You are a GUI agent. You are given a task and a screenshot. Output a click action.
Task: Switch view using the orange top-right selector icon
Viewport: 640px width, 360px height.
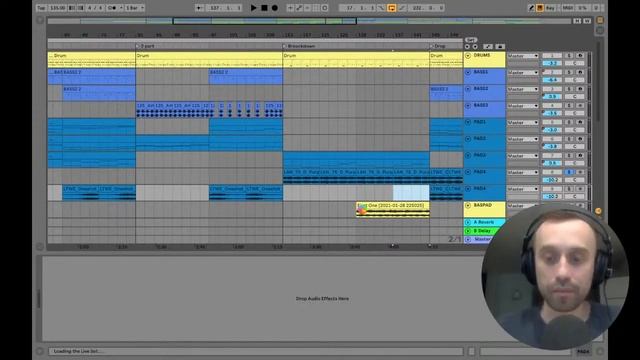(x=600, y=20)
